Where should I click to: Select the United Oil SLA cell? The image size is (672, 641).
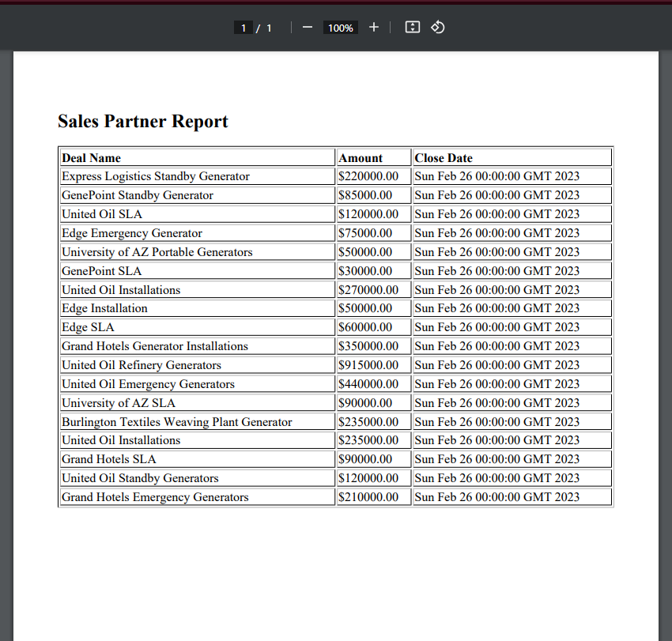coord(198,214)
